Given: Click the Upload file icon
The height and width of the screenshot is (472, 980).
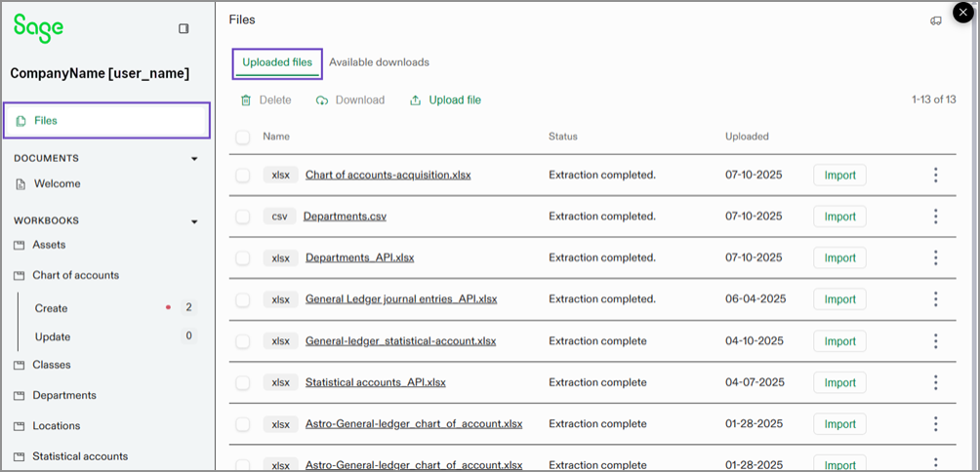Looking at the screenshot, I should (x=416, y=100).
